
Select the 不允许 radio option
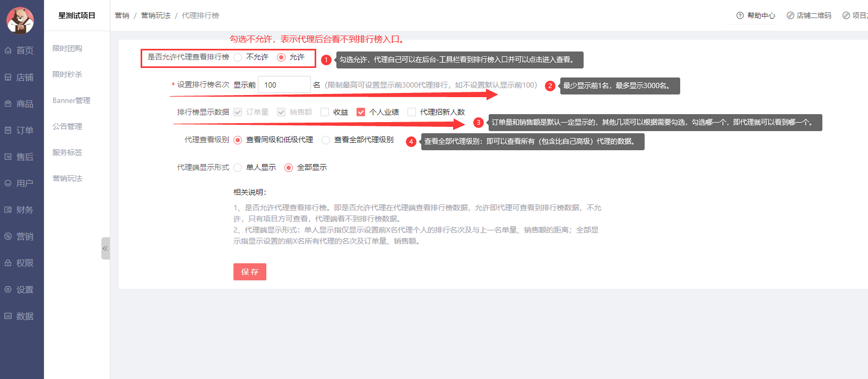click(238, 57)
